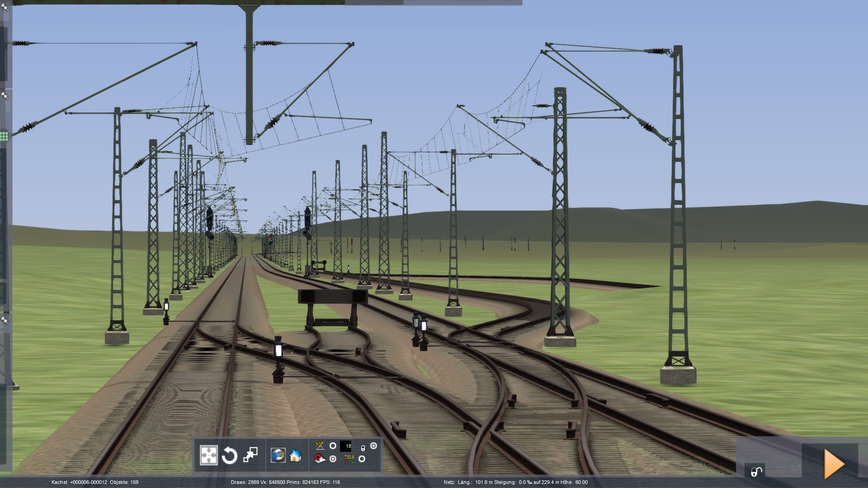Open the globe world map icon
868x488 pixels.
click(x=278, y=455)
